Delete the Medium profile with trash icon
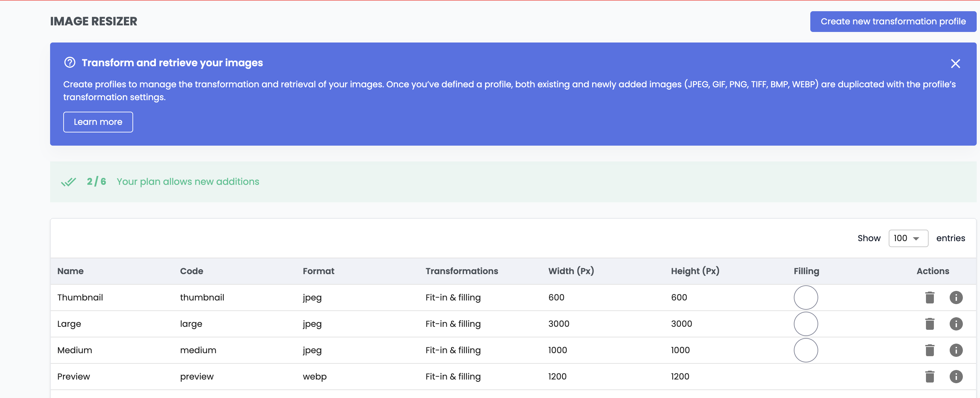Screen dimensions: 980x398 930,350
